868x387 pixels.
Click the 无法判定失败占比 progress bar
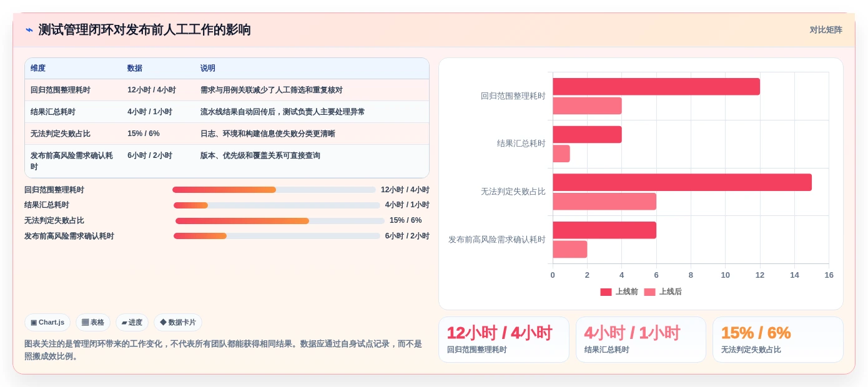tap(280, 221)
